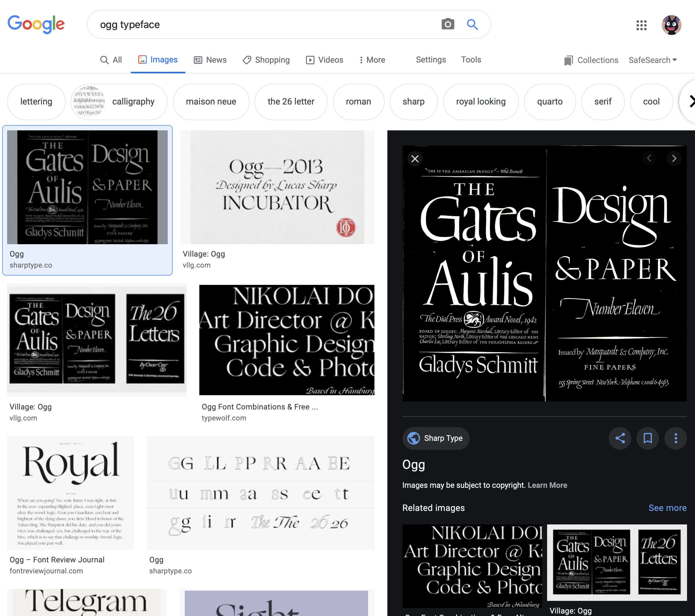Screen dimensions: 695x616
Task: Click the blue magnifier search button
Action: coord(472,24)
